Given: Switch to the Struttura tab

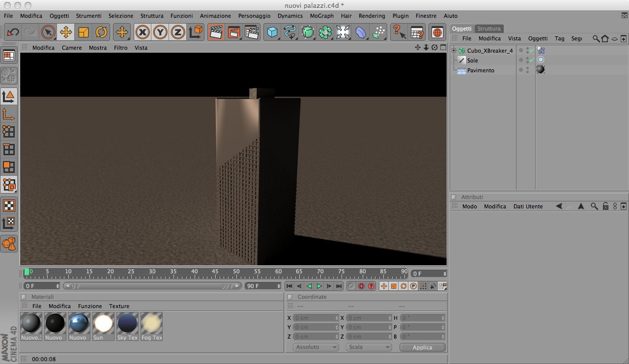Looking at the screenshot, I should coord(489,28).
